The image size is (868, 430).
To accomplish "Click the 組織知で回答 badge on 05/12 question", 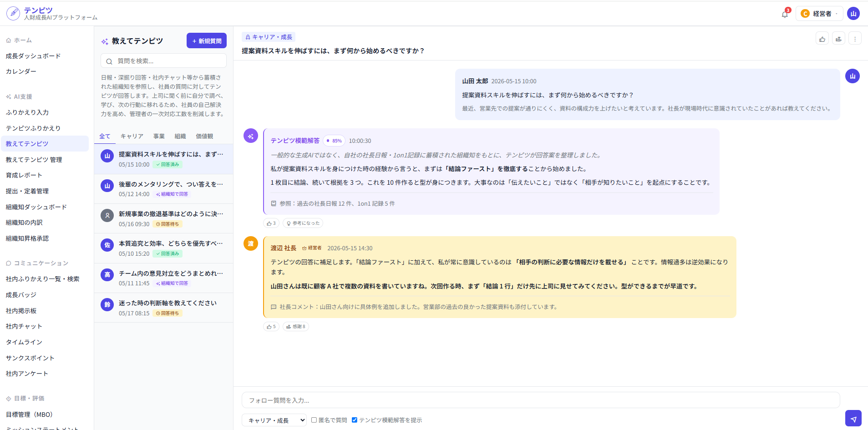I will [172, 194].
